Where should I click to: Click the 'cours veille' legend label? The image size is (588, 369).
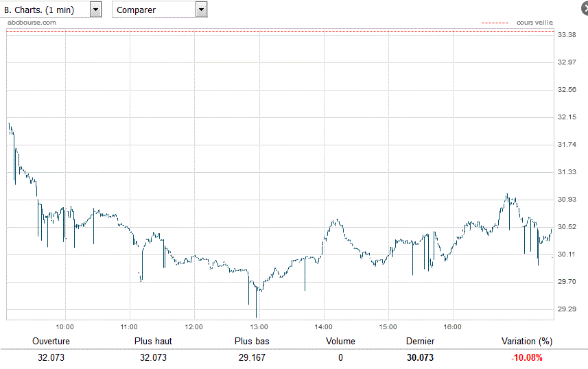pyautogui.click(x=534, y=23)
